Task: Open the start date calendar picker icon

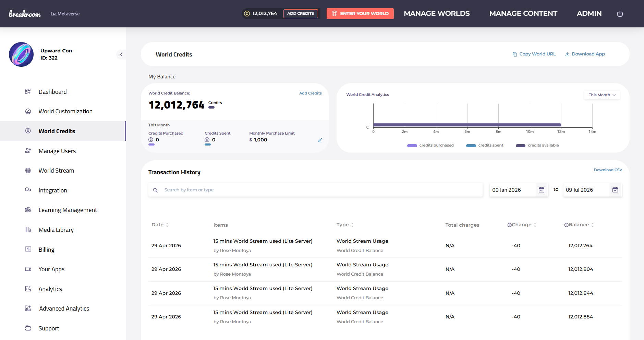Action: tap(542, 190)
